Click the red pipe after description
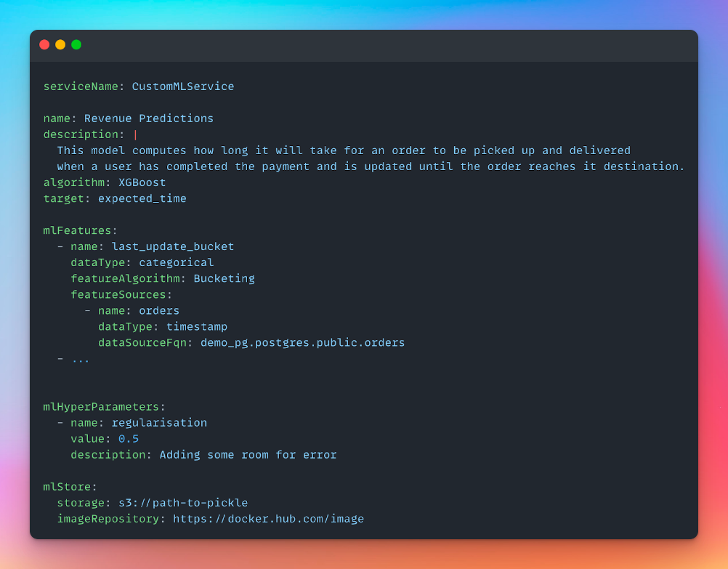The image size is (728, 569). (135, 134)
